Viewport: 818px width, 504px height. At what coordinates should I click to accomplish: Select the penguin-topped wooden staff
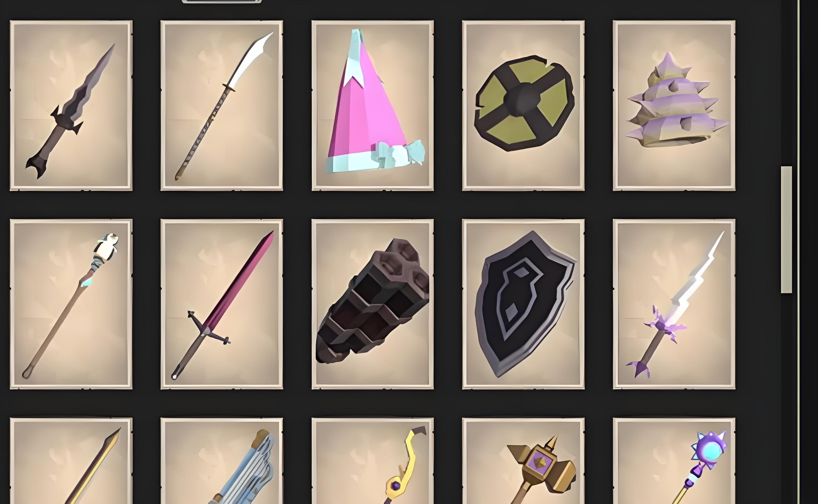click(71, 304)
